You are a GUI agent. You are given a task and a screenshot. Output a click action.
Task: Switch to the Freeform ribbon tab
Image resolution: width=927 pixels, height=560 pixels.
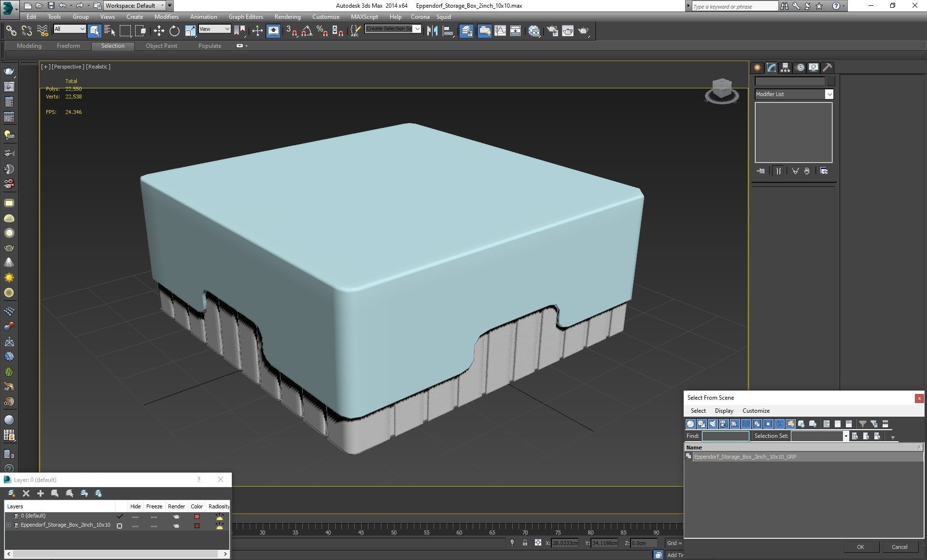[x=69, y=46]
